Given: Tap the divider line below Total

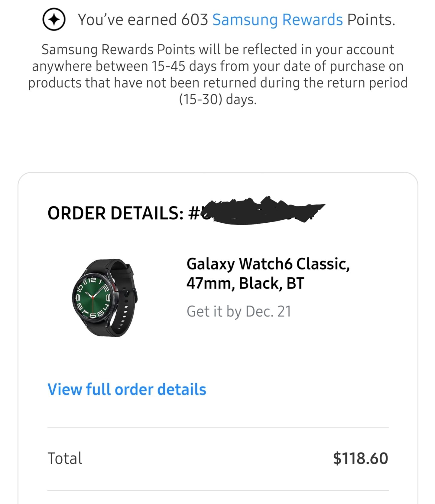Looking at the screenshot, I should (218, 490).
